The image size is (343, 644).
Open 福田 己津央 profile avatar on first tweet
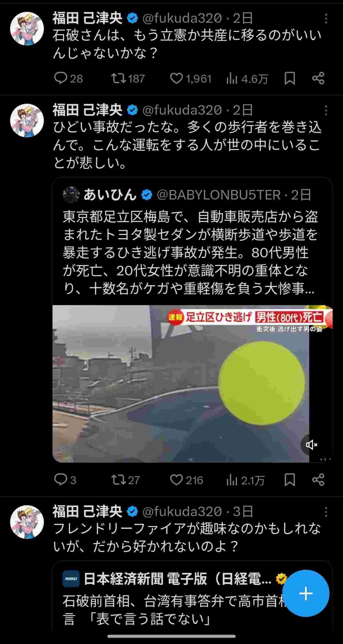27,29
